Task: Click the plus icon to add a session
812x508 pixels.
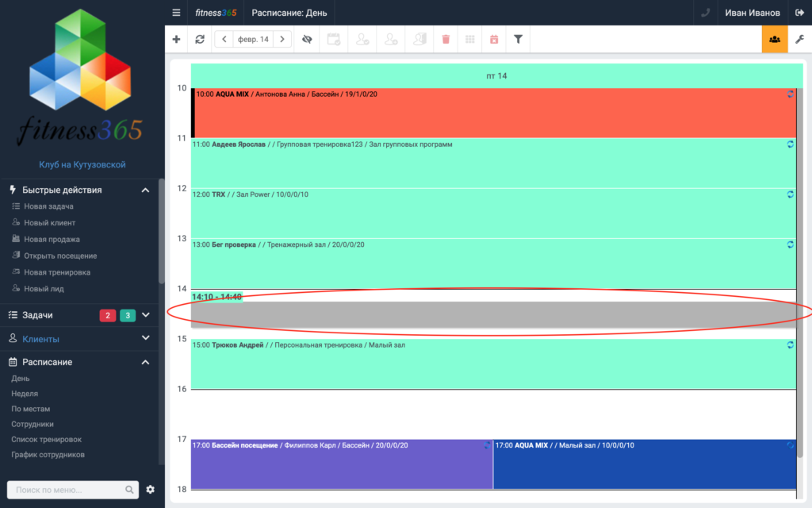Action: click(177, 40)
